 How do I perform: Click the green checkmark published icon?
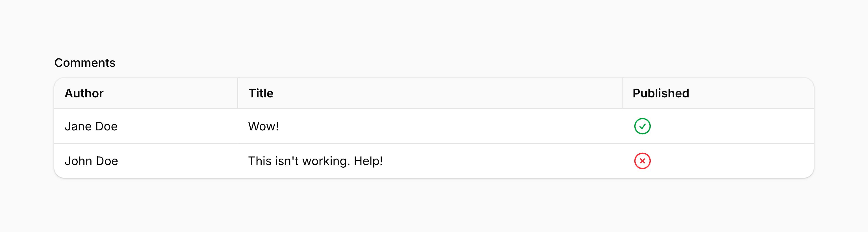coord(642,126)
